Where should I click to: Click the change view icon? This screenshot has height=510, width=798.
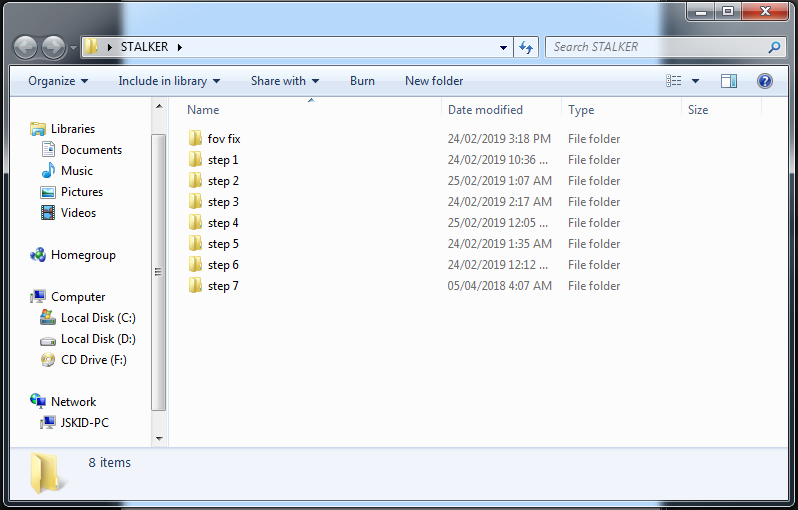pos(673,81)
